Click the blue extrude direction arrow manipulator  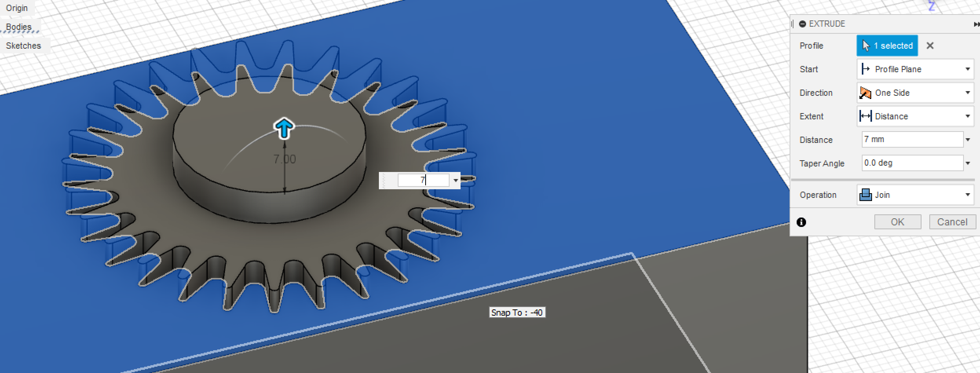284,128
